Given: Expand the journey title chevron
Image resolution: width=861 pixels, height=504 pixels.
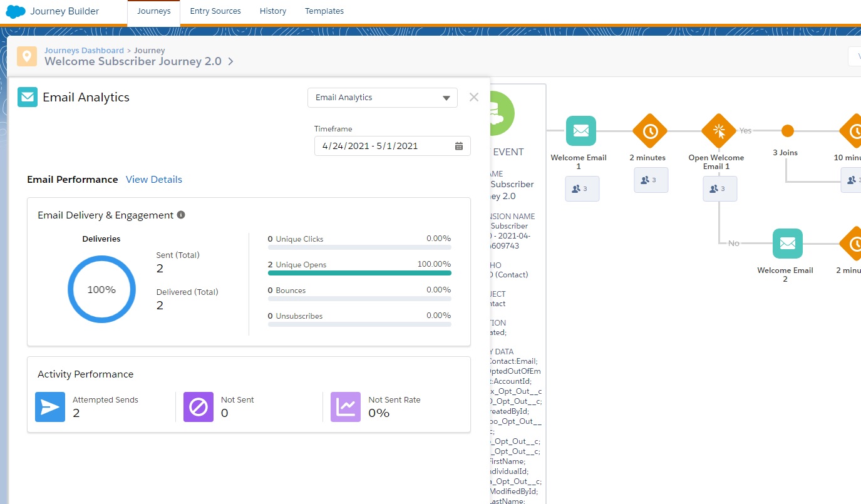Looking at the screenshot, I should [230, 61].
